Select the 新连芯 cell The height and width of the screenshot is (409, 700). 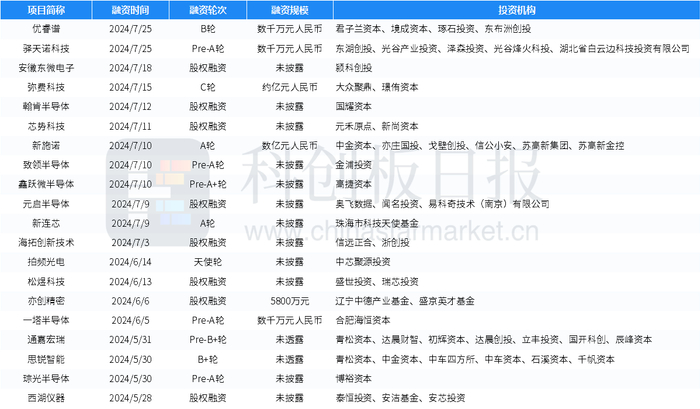(x=46, y=223)
